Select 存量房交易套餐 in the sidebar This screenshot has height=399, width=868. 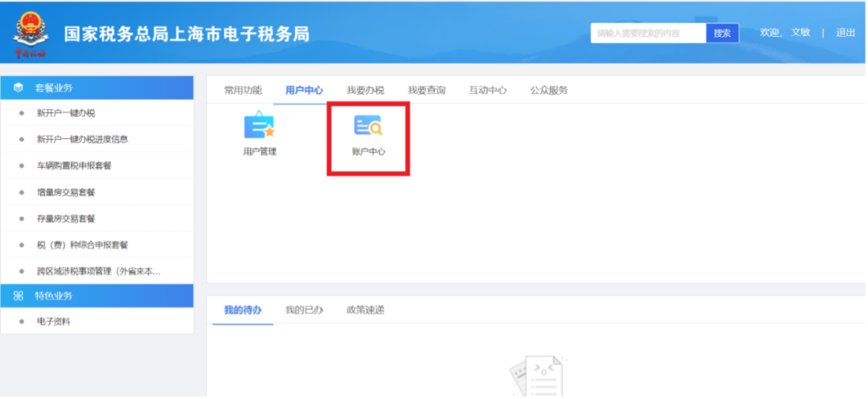(x=66, y=218)
